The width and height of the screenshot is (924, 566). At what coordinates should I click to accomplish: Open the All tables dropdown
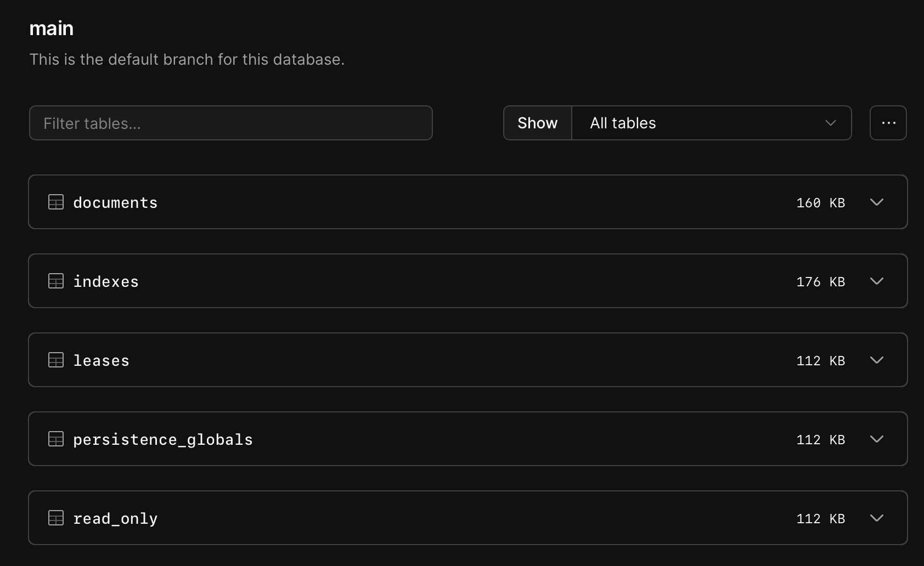pos(712,123)
